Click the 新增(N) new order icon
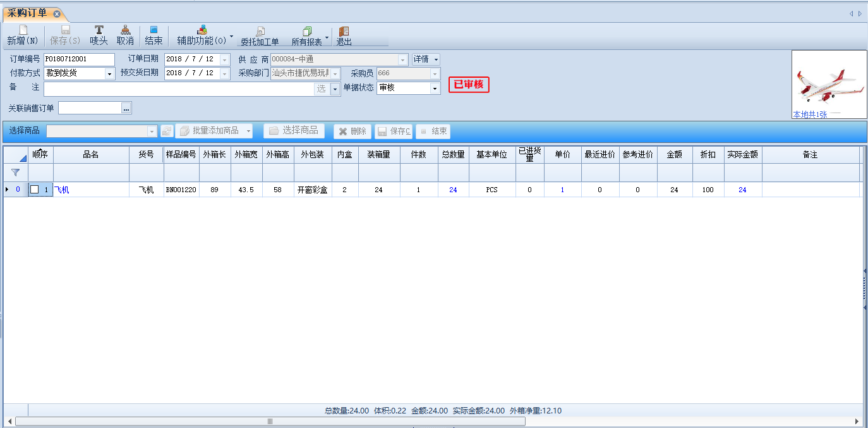The height and width of the screenshot is (428, 868). (23, 30)
